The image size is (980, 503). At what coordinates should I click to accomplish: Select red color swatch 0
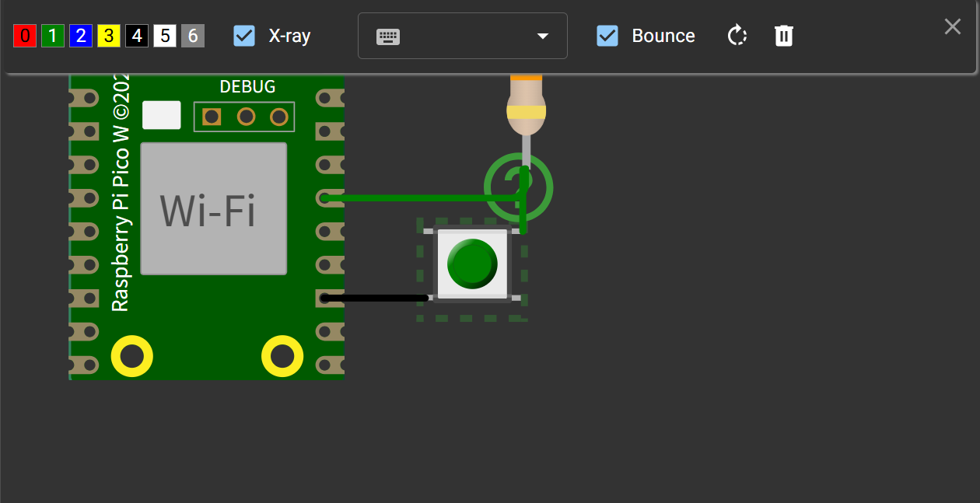coord(25,36)
